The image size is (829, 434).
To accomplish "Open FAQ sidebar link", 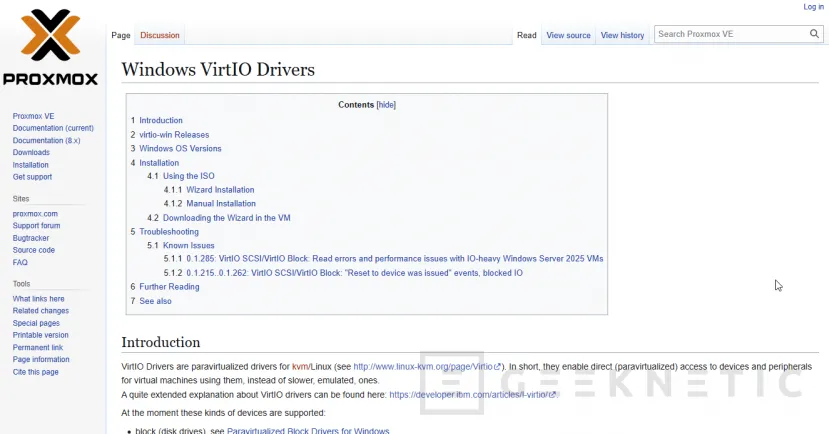I will pos(20,262).
